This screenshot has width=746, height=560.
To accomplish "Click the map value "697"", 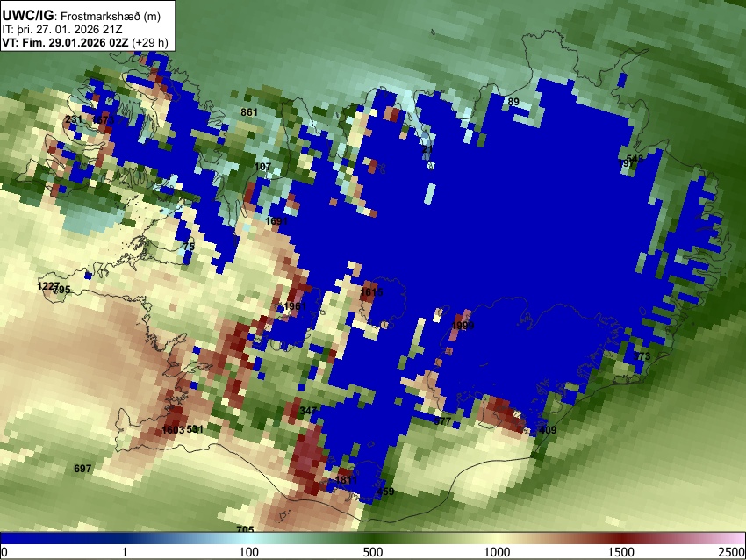I will click(x=82, y=469).
